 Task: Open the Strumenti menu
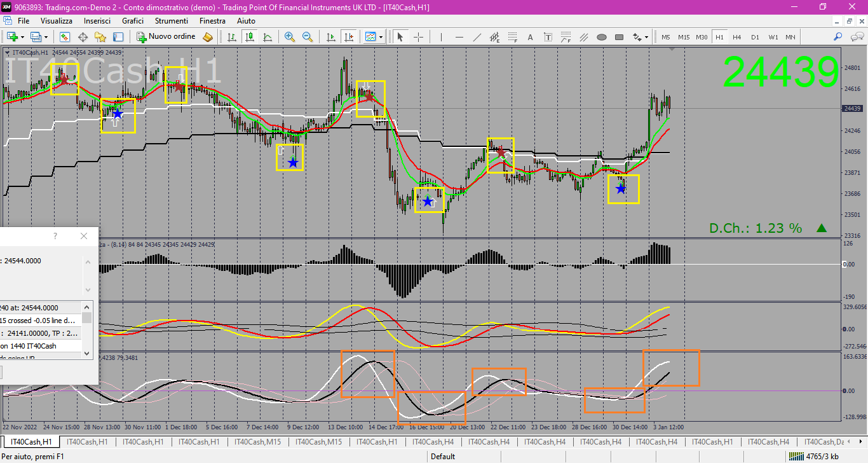(x=172, y=21)
